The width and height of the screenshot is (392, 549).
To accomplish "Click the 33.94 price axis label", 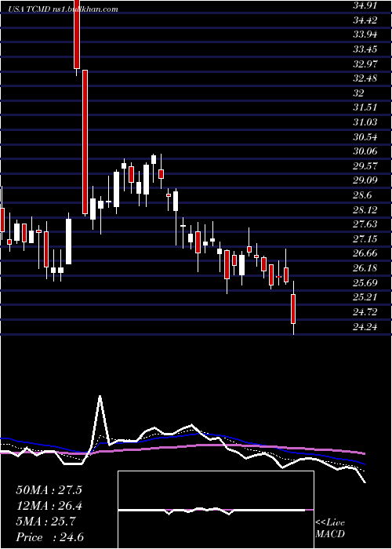I will [x=365, y=35].
